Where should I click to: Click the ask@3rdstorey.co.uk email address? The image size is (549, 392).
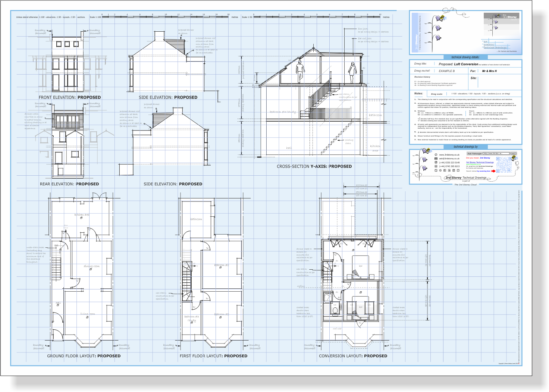point(449,159)
